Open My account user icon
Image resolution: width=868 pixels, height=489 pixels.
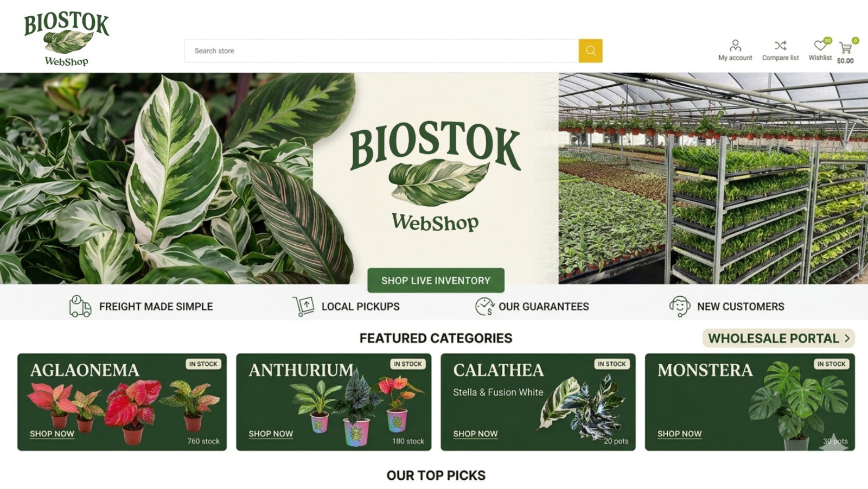coord(735,45)
